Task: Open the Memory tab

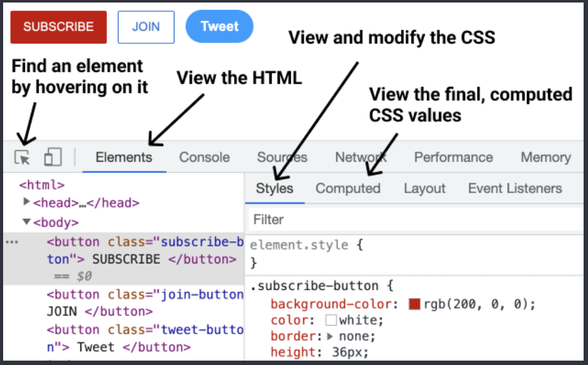Action: (546, 157)
